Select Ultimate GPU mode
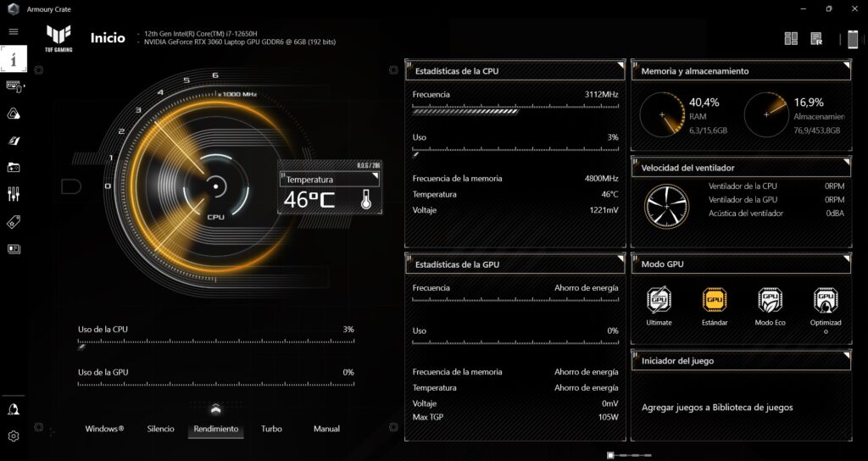Image resolution: width=868 pixels, height=461 pixels. coord(659,307)
